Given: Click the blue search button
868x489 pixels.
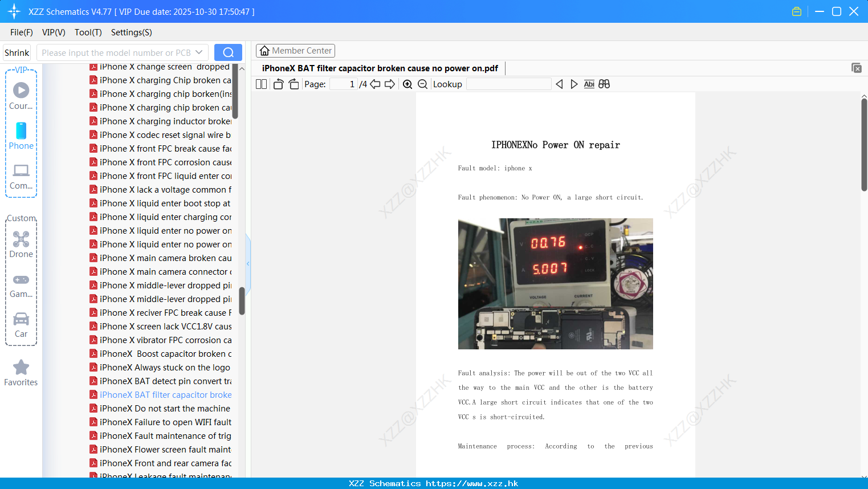Looking at the screenshot, I should pyautogui.click(x=228, y=52).
